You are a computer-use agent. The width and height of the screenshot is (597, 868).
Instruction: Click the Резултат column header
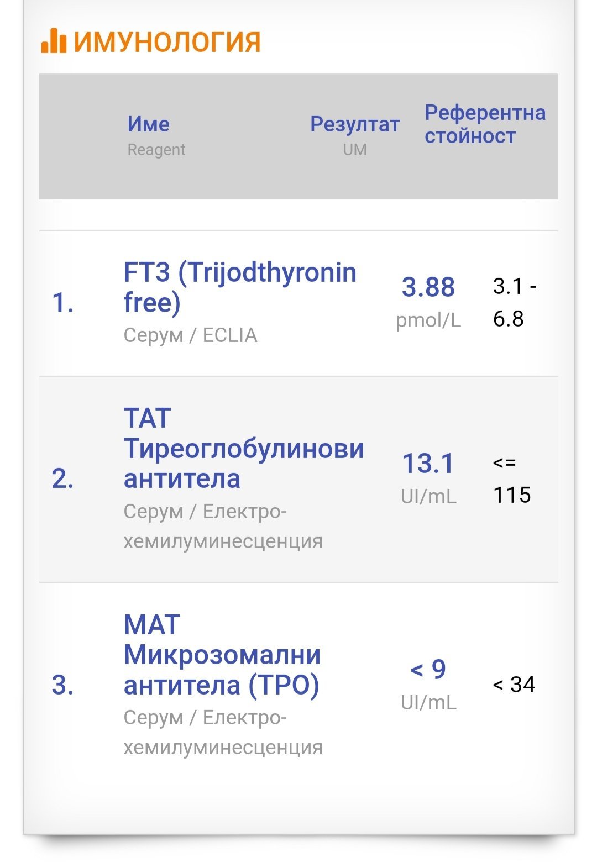click(x=354, y=124)
